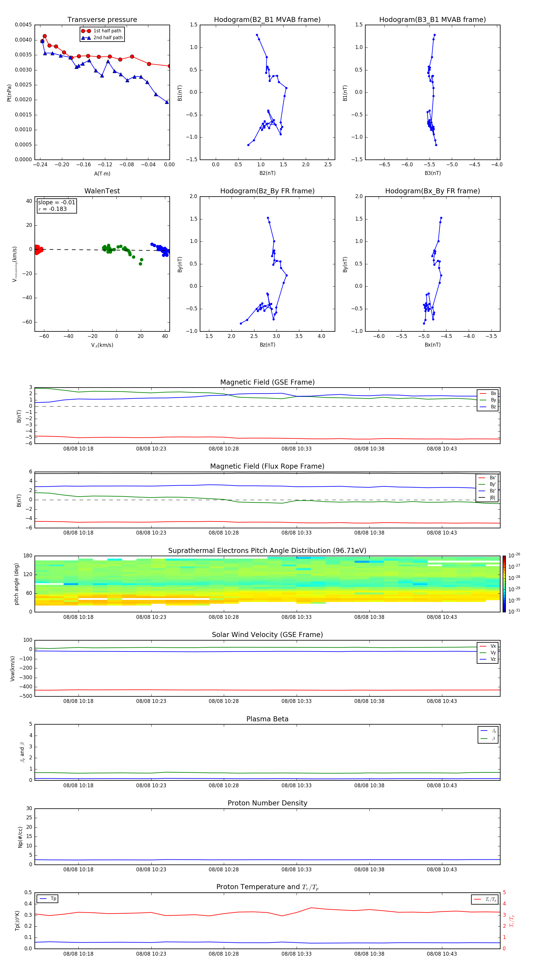Click the 'Hodogram(B2_B1 MVAB frame)' title

[267, 20]
